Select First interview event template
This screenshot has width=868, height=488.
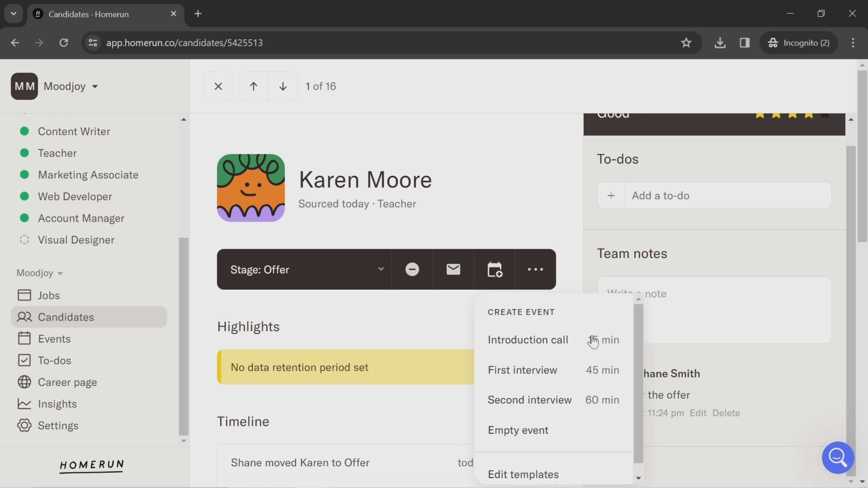(553, 370)
